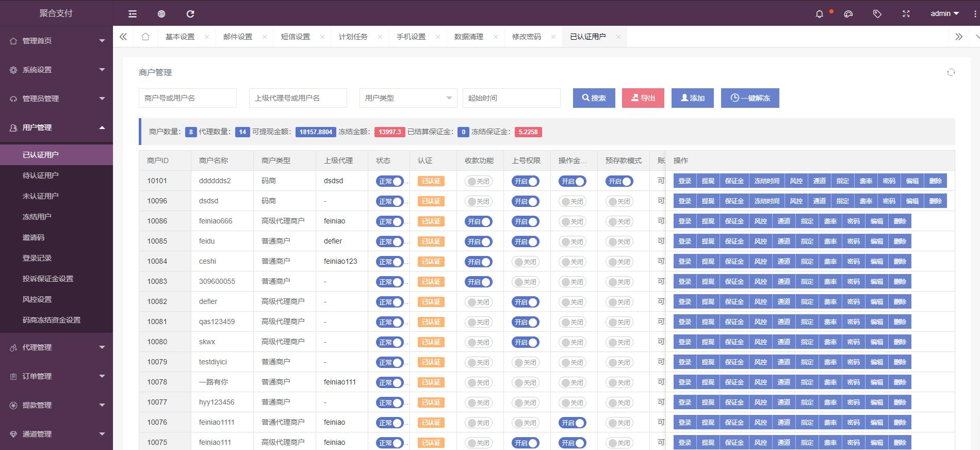
Task: Open the 用户类型 dropdown
Action: [x=408, y=98]
